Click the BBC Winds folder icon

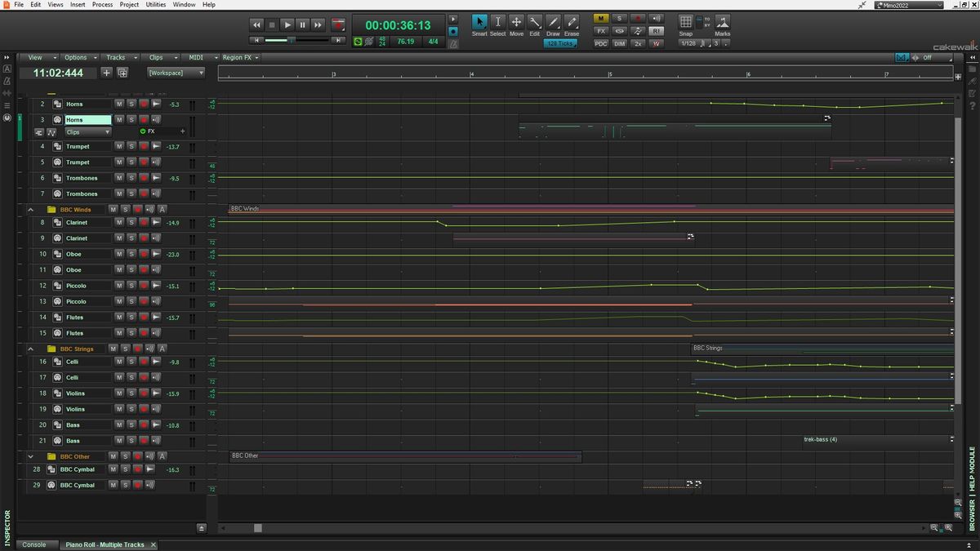point(52,210)
